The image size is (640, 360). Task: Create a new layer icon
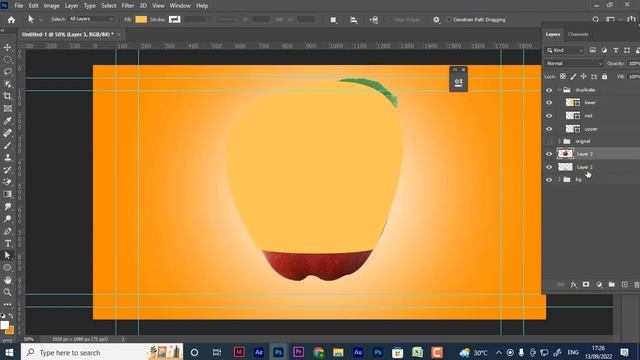coord(624,284)
